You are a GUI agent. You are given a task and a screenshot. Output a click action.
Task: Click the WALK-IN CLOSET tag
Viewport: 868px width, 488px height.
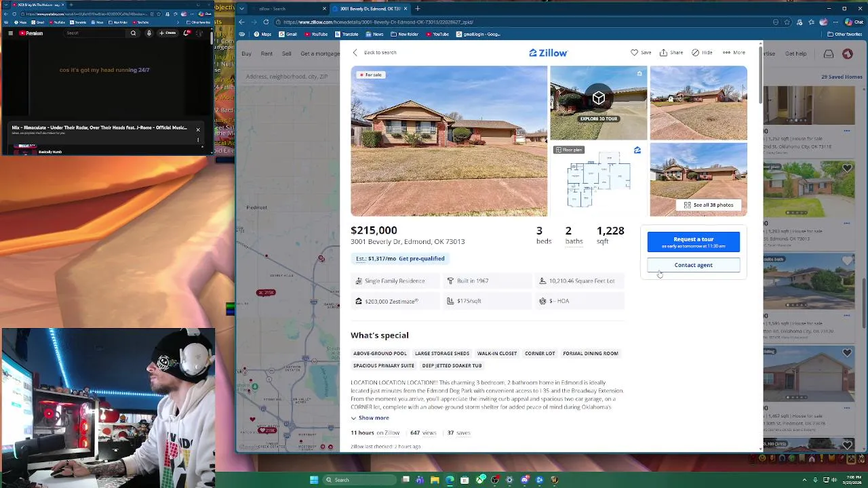tap(497, 353)
